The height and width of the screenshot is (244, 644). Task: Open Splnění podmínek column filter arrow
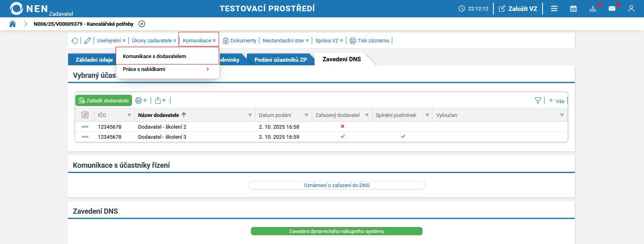point(427,115)
